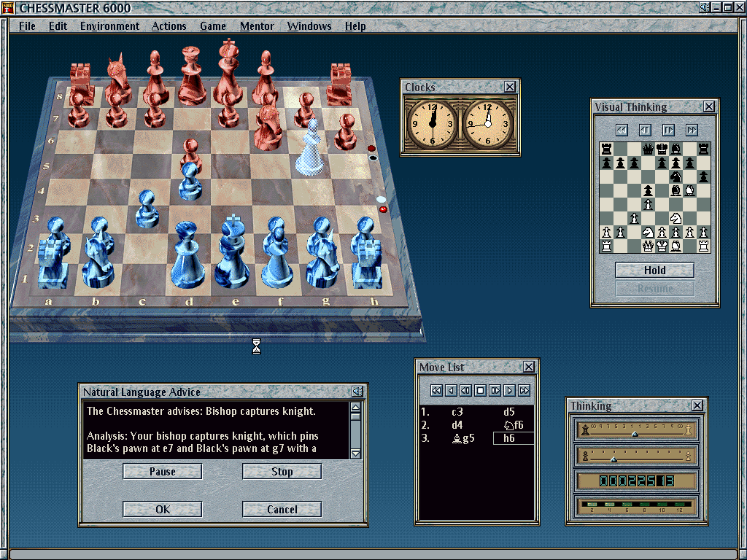Click the black pawn on d5

[x=190, y=152]
